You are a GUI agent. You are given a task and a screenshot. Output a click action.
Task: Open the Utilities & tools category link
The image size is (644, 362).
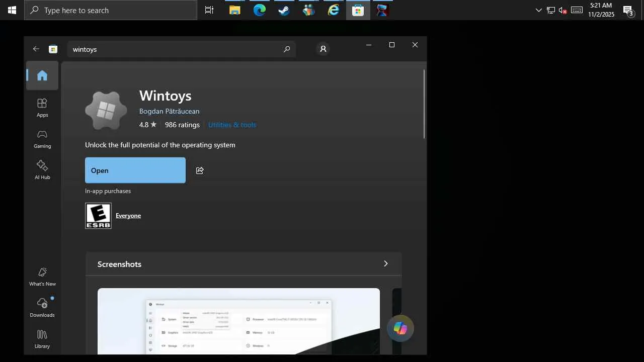[232, 125]
